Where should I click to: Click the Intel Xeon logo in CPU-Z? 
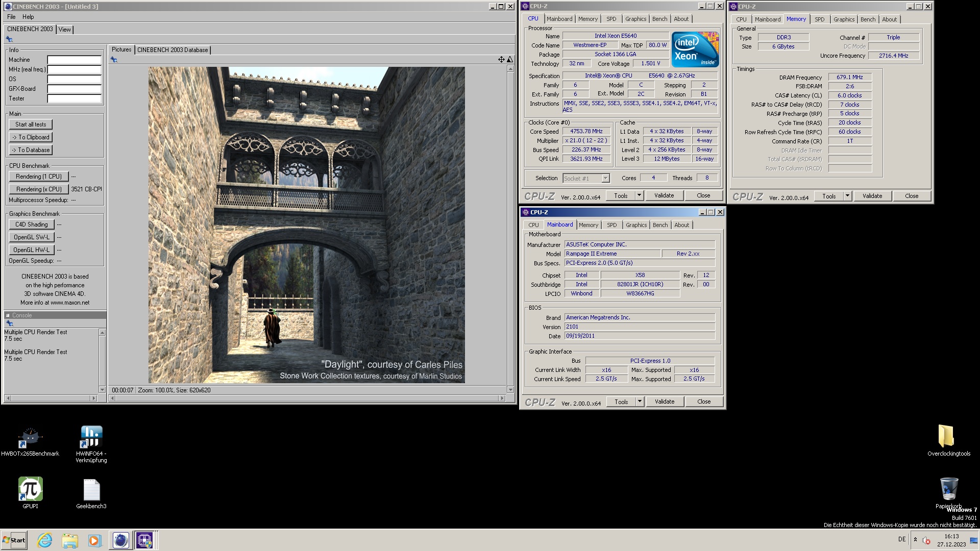pyautogui.click(x=695, y=49)
